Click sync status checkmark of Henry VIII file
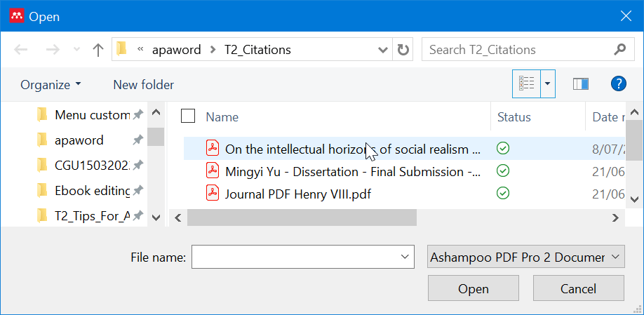Image resolution: width=644 pixels, height=315 pixels. pos(503,193)
